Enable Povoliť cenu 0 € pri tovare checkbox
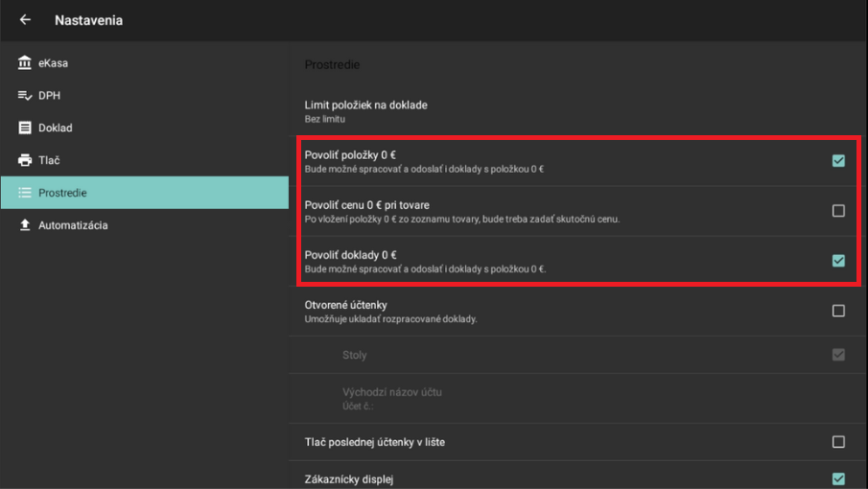 (838, 211)
